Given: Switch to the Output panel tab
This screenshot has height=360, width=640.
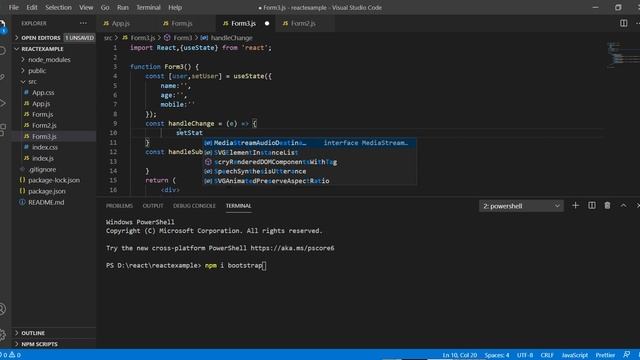Looking at the screenshot, I should click(x=153, y=206).
